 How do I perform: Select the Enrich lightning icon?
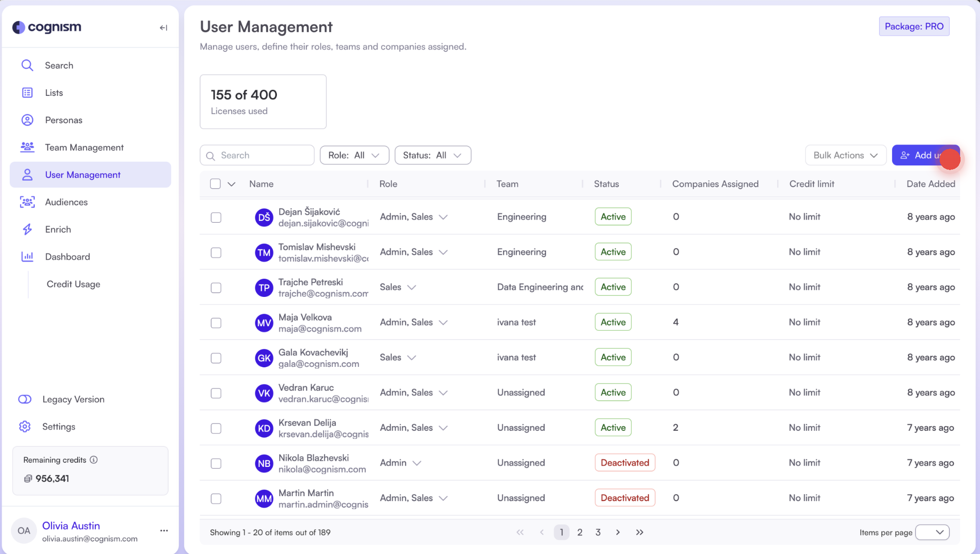point(27,229)
